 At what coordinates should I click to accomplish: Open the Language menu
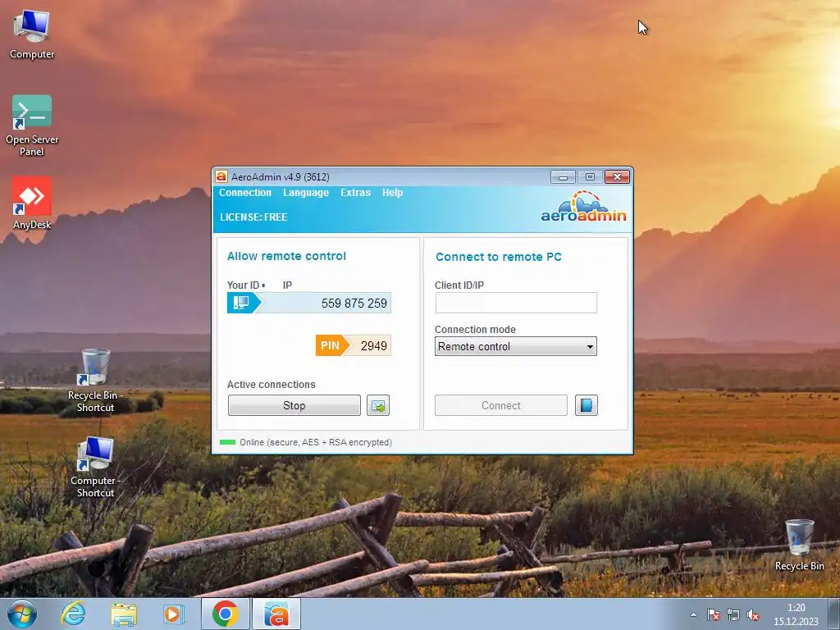pos(305,192)
